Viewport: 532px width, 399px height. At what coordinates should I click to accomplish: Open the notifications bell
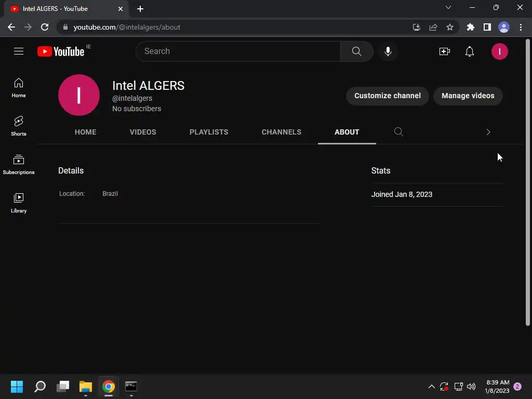pos(470,51)
